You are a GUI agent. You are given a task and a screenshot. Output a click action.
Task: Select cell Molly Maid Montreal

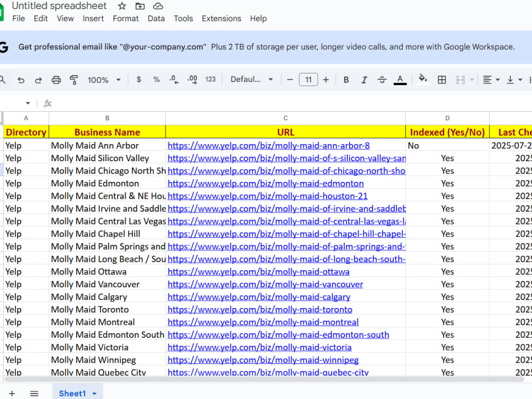coord(107,322)
